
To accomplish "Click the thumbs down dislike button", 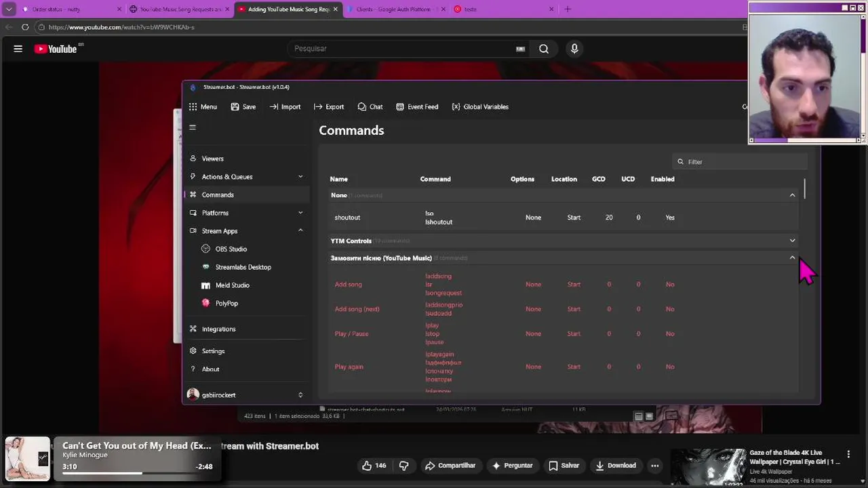I will pyautogui.click(x=404, y=466).
